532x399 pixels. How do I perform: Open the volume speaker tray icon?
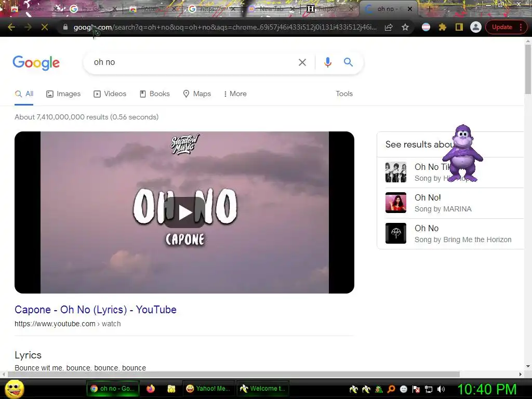click(441, 389)
